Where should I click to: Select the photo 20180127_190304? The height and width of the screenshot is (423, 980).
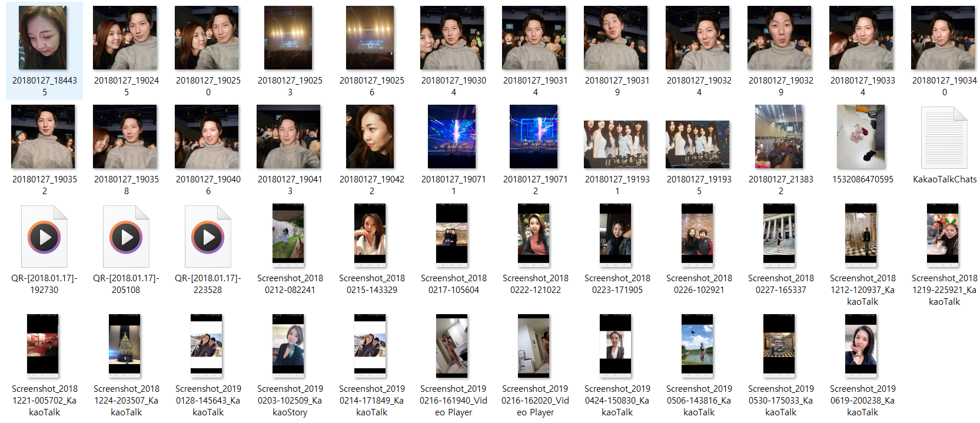[x=452, y=38]
